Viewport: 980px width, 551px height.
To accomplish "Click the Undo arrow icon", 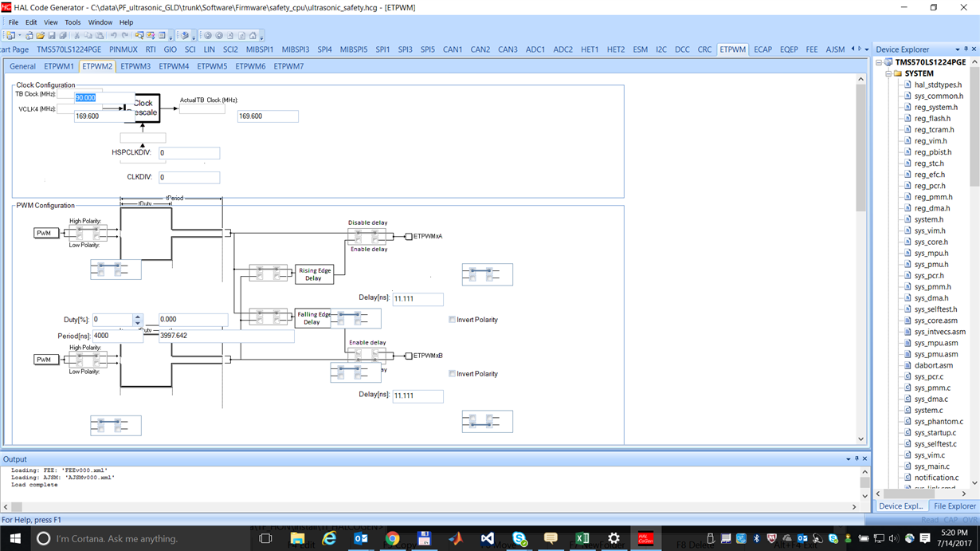I will (114, 35).
